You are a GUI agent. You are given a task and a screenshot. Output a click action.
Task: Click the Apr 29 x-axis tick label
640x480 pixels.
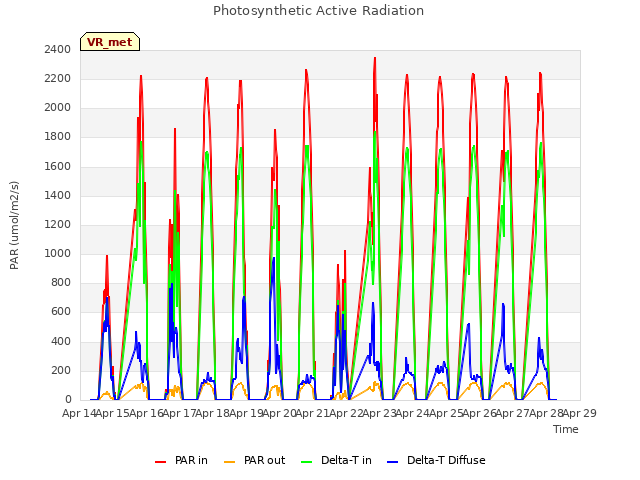tap(579, 413)
